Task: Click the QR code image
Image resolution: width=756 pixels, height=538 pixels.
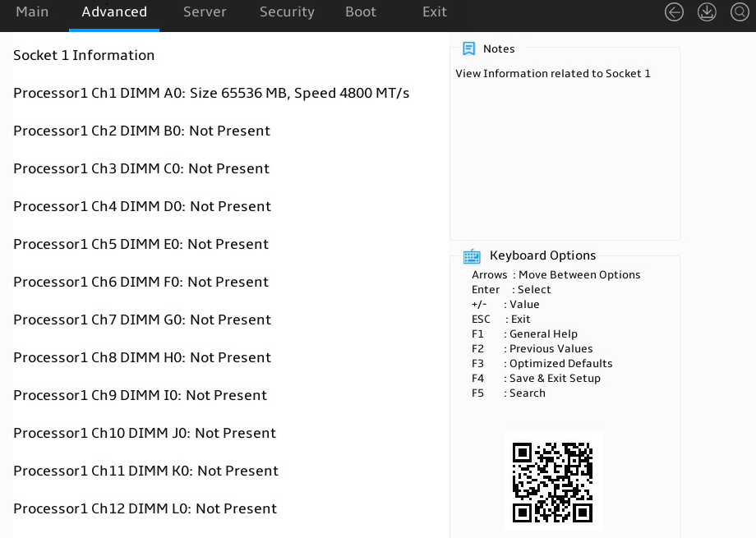Action: [x=552, y=482]
